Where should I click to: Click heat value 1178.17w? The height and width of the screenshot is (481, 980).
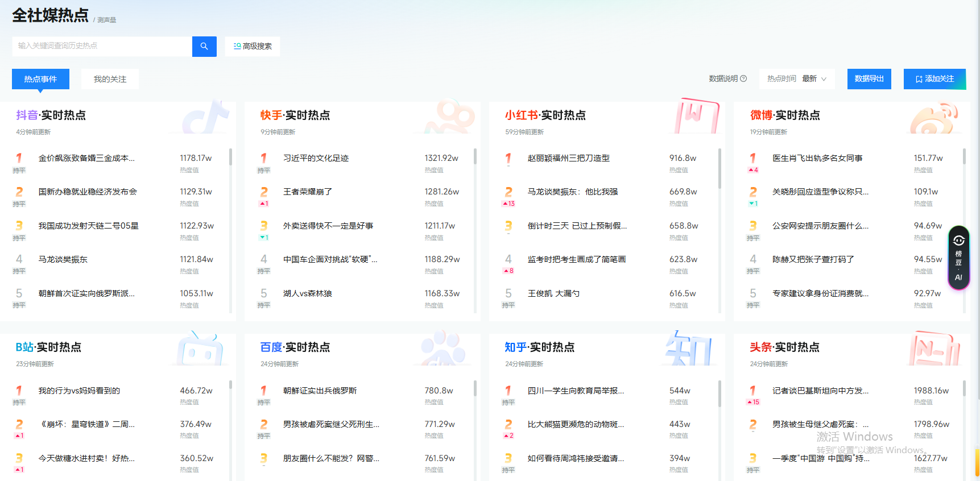(x=196, y=158)
